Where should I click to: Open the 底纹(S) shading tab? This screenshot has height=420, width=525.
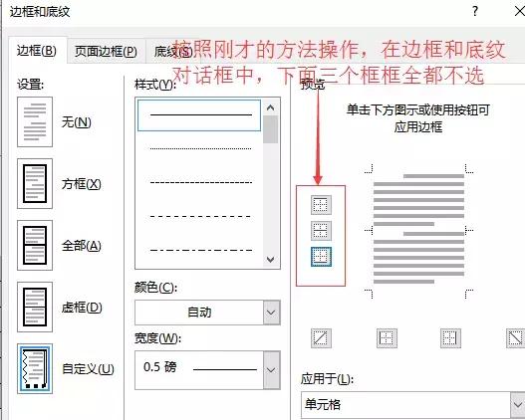pyautogui.click(x=172, y=52)
